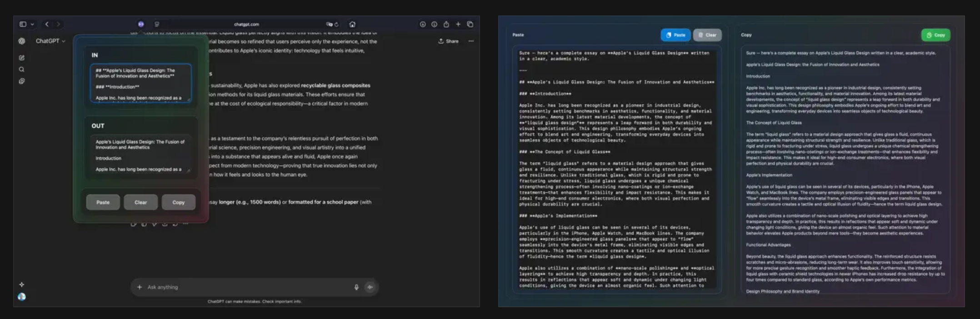Open search chats in ChatGPT sidebar
Image resolution: width=980 pixels, height=319 pixels.
pyautogui.click(x=22, y=70)
